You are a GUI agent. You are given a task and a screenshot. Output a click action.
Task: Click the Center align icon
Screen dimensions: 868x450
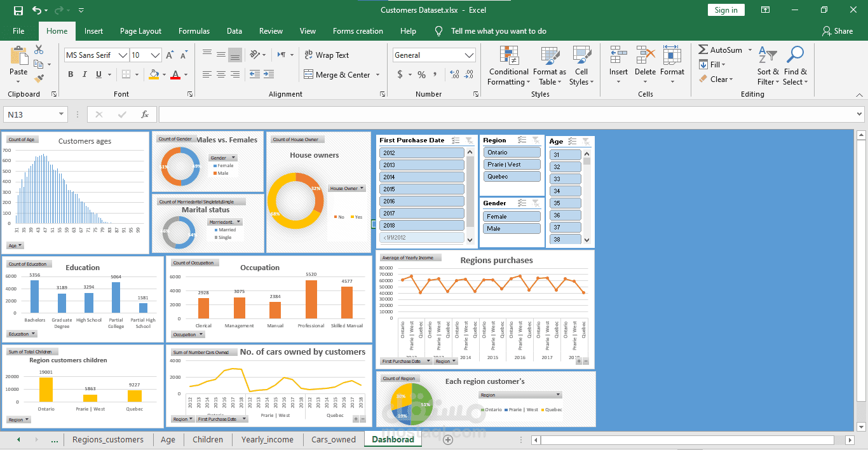(220, 74)
